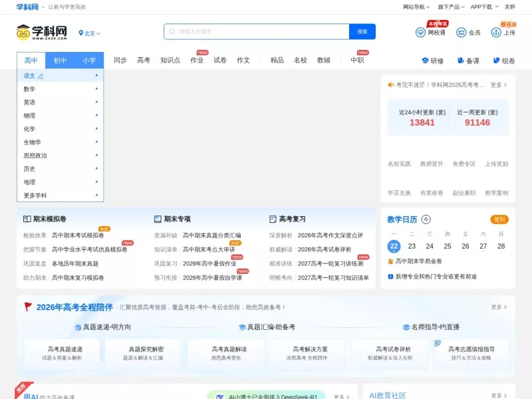
Task: Click the 期末模拟卷 book icon
Action: pos(27,219)
